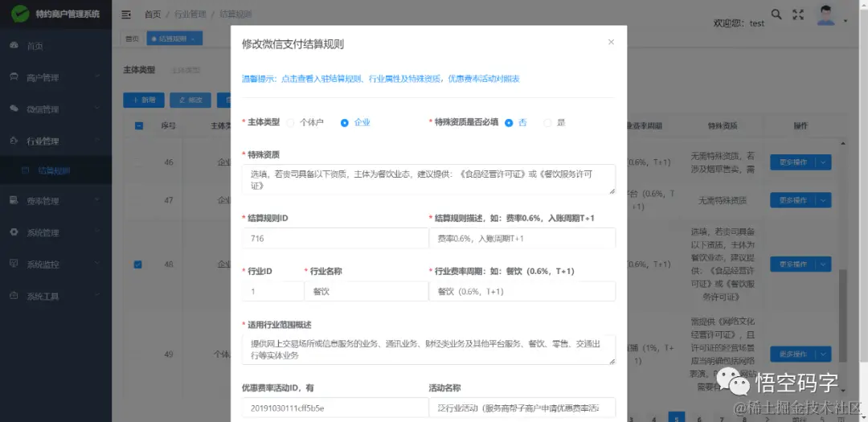This screenshot has height=422, width=868.
Task: Click the 系统监控 monitor icon
Action: tap(14, 264)
